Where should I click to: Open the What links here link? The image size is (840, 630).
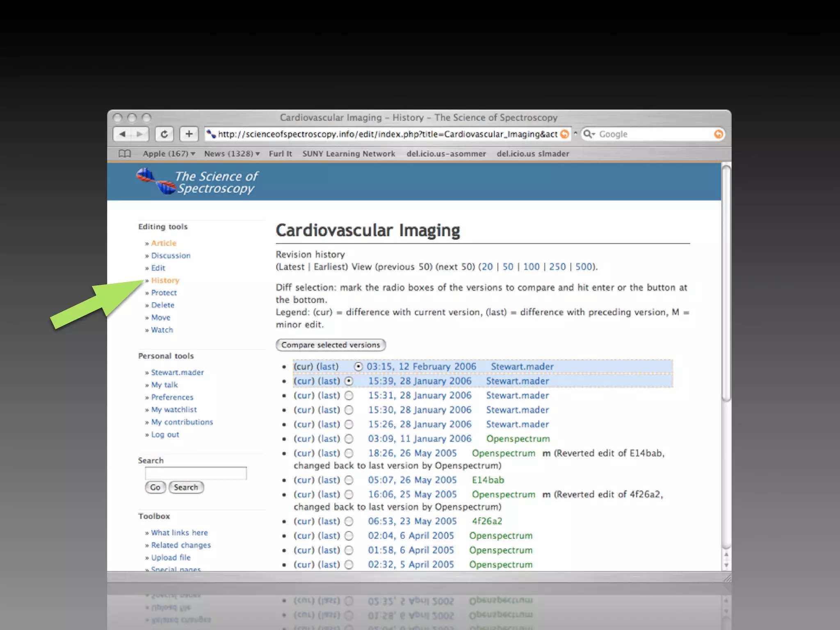click(179, 533)
